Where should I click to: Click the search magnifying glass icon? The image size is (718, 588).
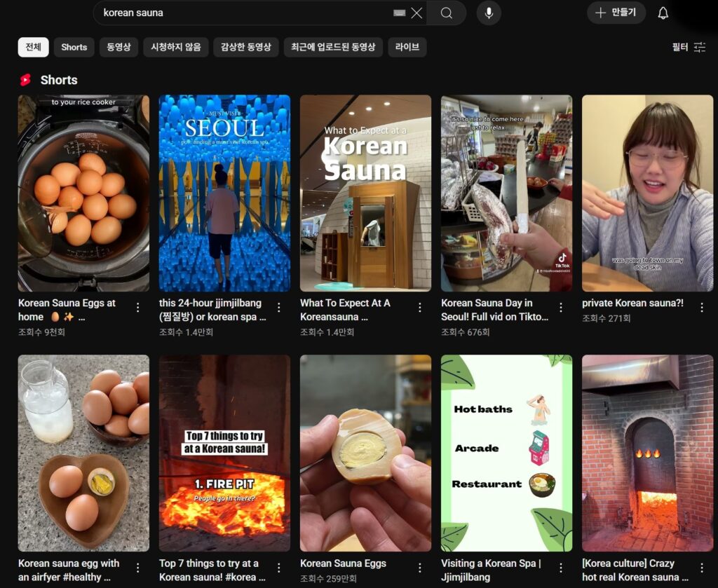pyautogui.click(x=447, y=13)
